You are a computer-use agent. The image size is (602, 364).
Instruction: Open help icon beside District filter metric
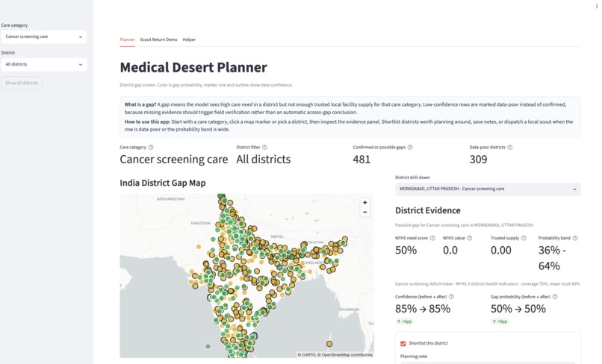click(264, 147)
